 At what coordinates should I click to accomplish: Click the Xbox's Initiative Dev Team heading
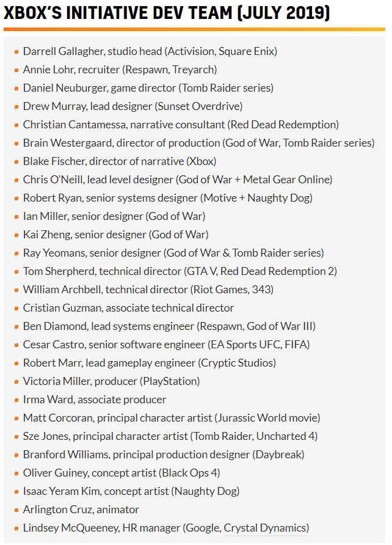[167, 13]
